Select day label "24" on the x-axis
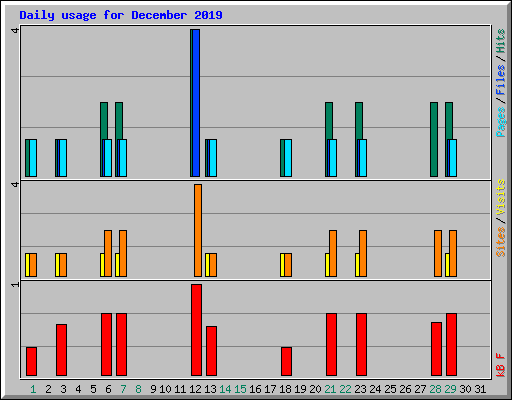This screenshot has height=400, width=512. pos(375,389)
